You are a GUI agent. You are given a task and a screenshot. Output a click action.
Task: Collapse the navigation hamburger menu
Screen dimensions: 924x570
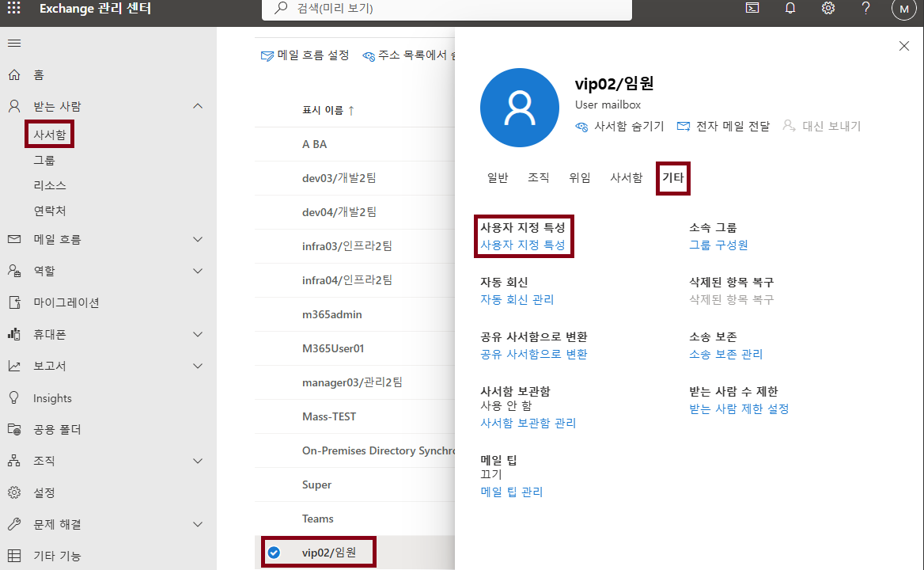coord(14,43)
